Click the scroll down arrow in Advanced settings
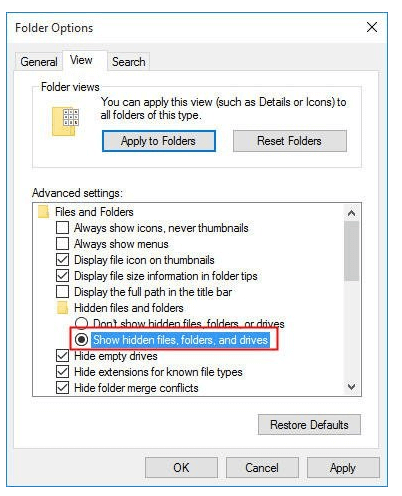The height and width of the screenshot is (496, 402). coord(351,387)
